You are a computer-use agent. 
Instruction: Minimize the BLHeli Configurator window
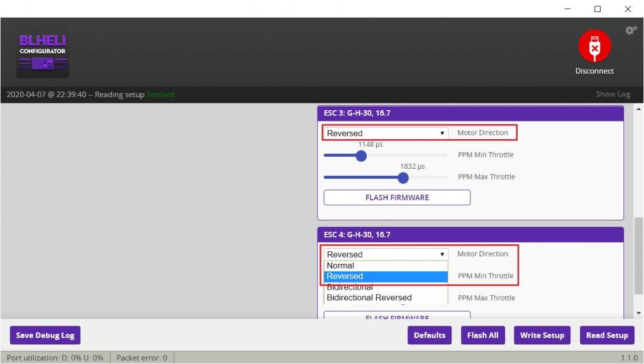click(568, 9)
